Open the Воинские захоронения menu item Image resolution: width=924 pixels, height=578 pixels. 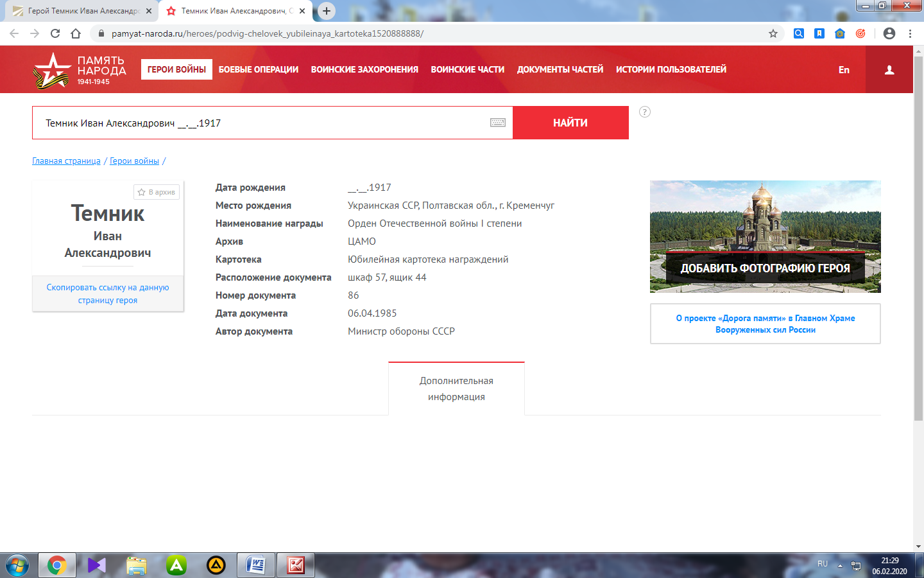pos(364,69)
